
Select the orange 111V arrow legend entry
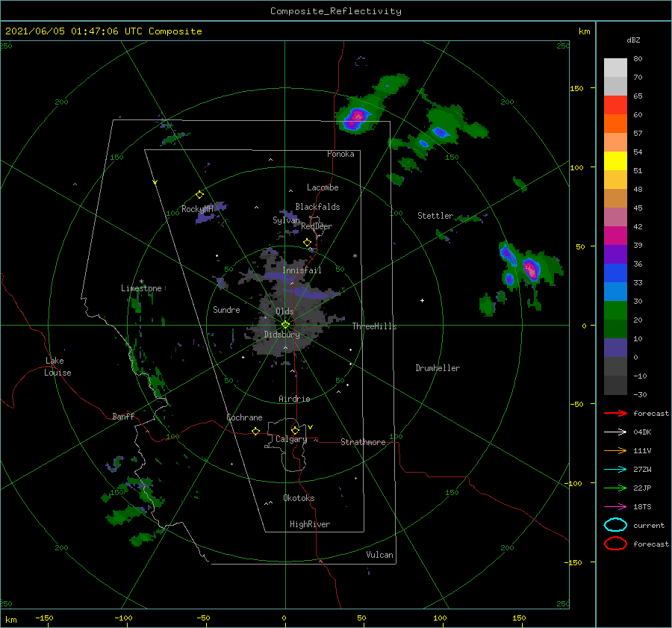(x=615, y=450)
